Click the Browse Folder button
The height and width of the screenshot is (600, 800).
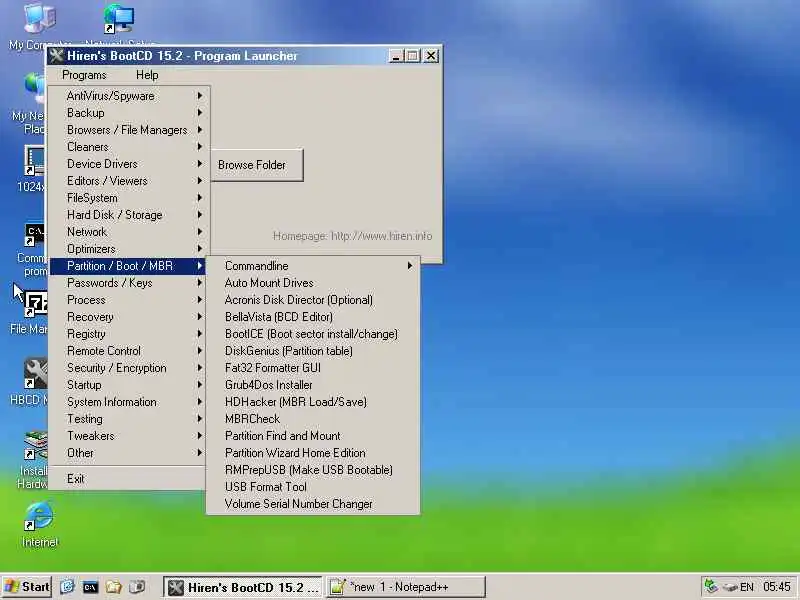tap(257, 165)
